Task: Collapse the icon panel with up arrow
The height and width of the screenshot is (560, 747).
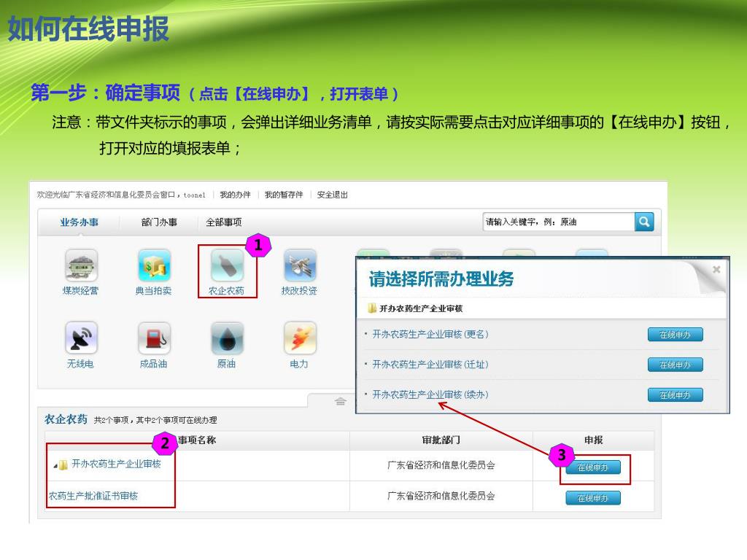Action: (340, 402)
